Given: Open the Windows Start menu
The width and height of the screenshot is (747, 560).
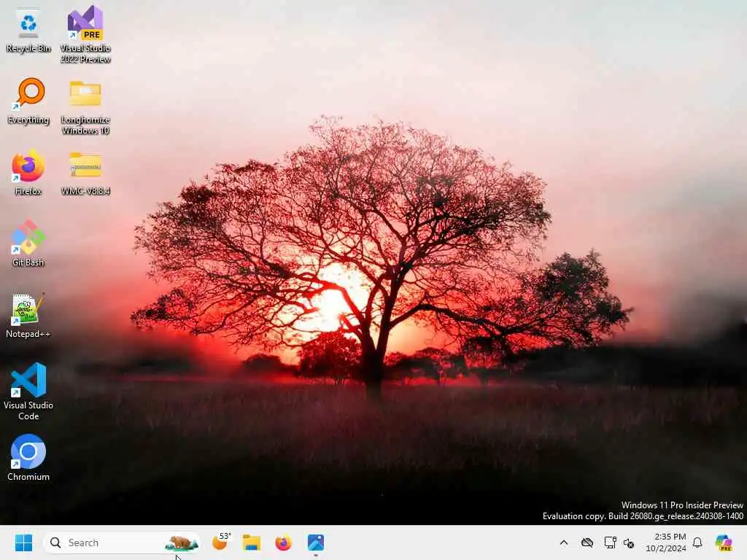Looking at the screenshot, I should click(23, 542).
